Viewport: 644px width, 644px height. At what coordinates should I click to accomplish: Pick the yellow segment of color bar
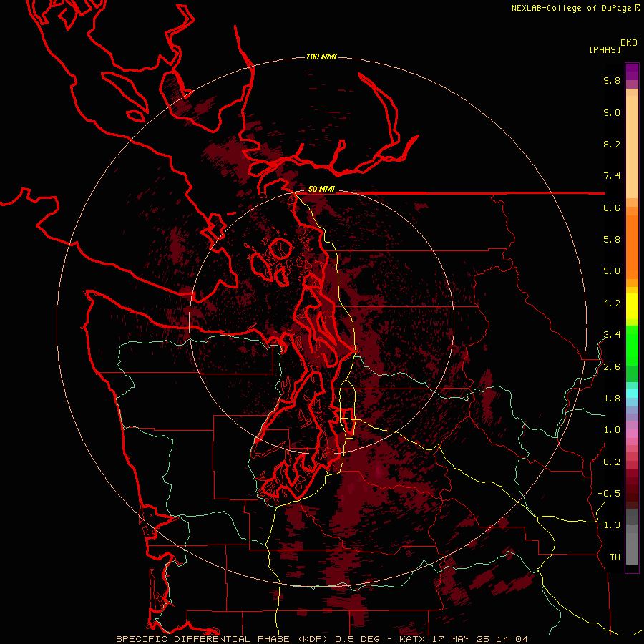tap(632, 306)
